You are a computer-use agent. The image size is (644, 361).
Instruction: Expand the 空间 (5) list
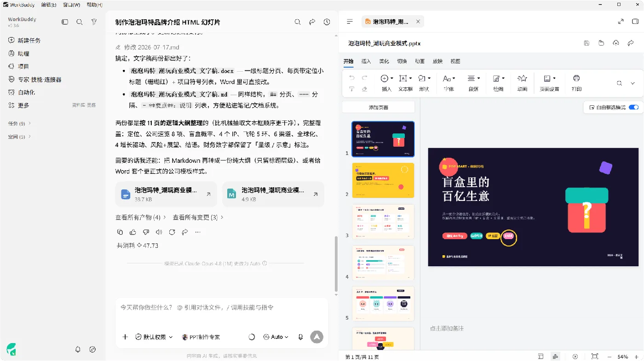tap(20, 137)
